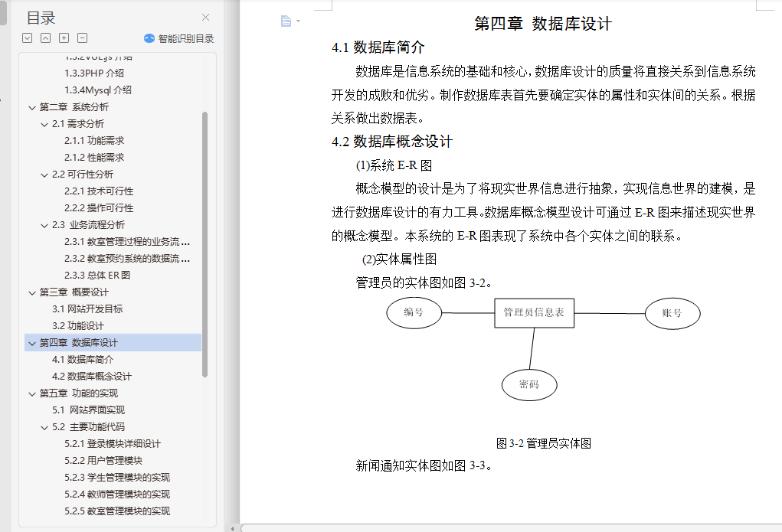Image resolution: width=782 pixels, height=532 pixels.
Task: Click the 目录 panel title
Action: [41, 18]
